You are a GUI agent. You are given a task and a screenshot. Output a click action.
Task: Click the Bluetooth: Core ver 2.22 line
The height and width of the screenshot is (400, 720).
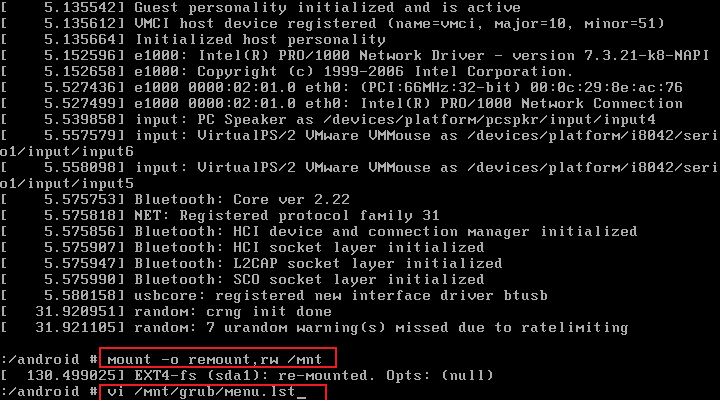point(175,200)
